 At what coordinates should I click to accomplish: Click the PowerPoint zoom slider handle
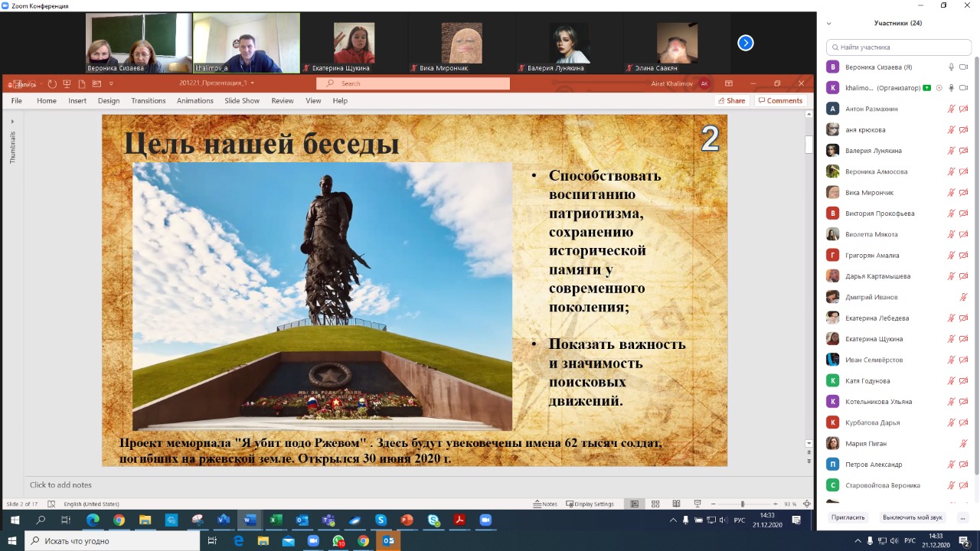(742, 504)
